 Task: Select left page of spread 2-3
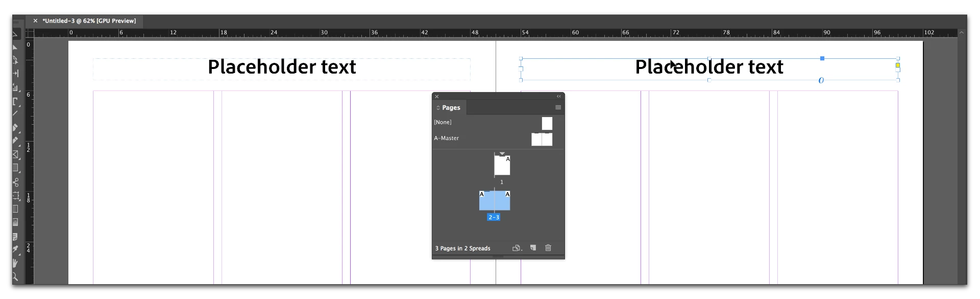pyautogui.click(x=486, y=200)
